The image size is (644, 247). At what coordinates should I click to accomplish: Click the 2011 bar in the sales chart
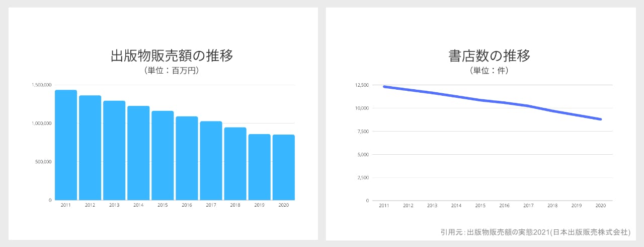[x=66, y=145]
